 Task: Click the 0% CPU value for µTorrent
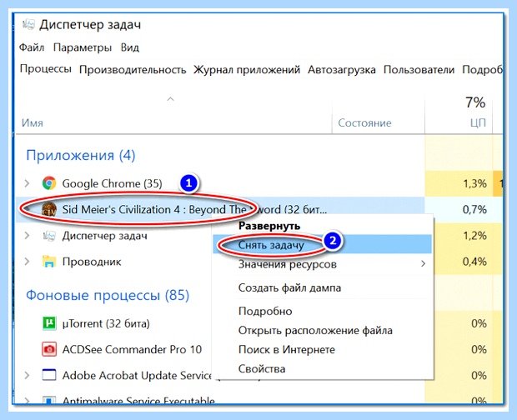479,323
